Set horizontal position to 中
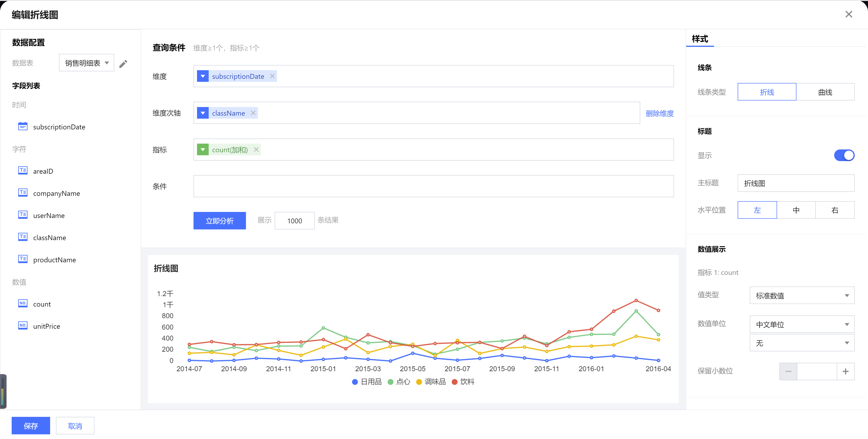868x439 pixels. (796, 210)
